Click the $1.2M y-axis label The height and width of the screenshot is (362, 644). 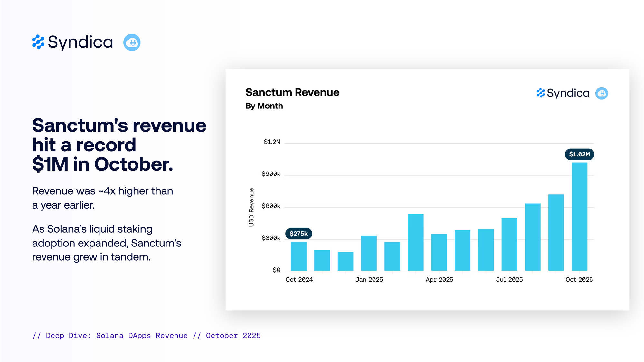coord(272,142)
